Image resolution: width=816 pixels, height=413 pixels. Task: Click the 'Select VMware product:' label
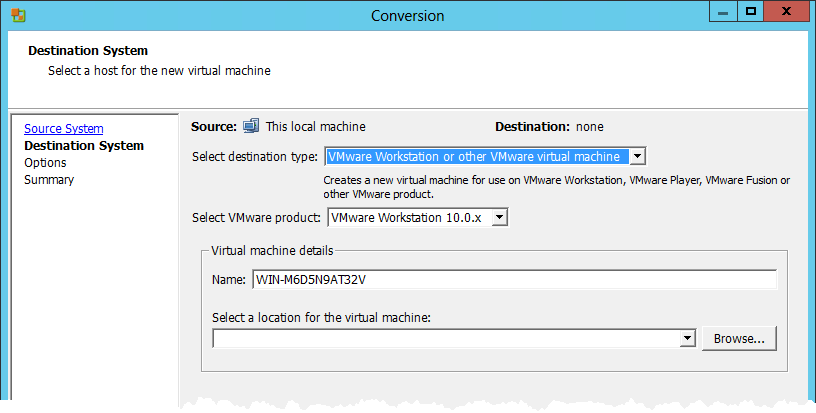256,217
